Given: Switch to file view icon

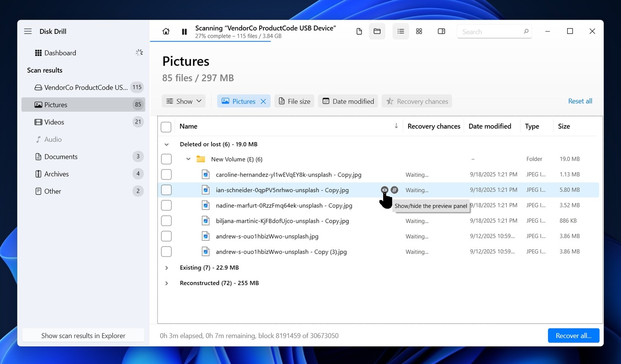Looking at the screenshot, I should click(359, 32).
